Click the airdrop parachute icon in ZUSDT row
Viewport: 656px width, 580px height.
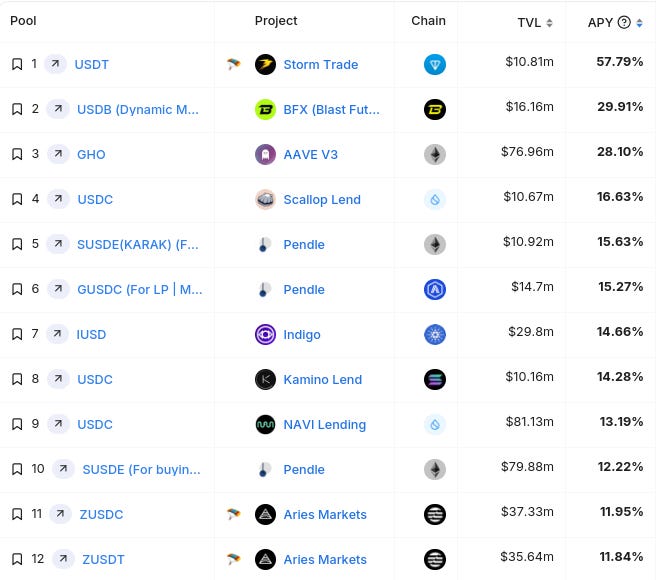click(x=233, y=559)
